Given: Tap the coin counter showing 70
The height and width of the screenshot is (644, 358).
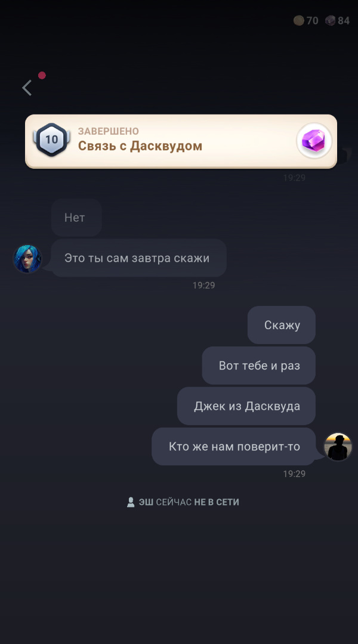Looking at the screenshot, I should pyautogui.click(x=306, y=20).
